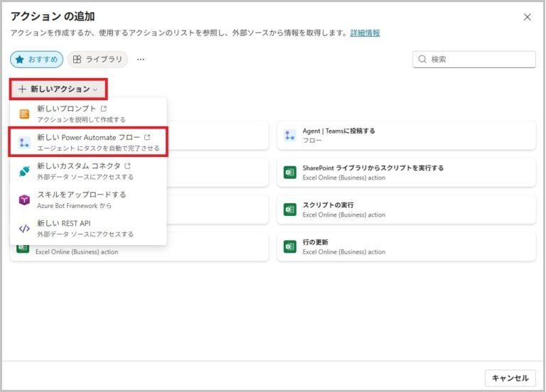Click the green custom connector plug icon
546x392 pixels.
click(24, 171)
